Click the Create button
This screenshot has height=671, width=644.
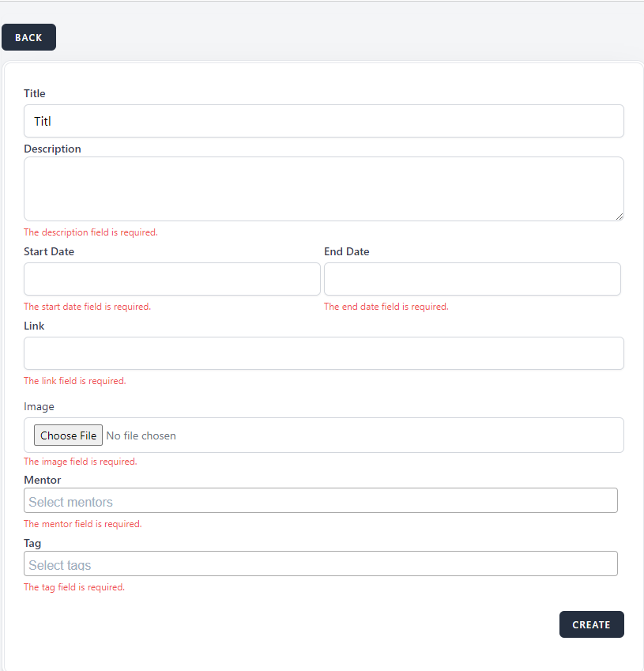[591, 624]
